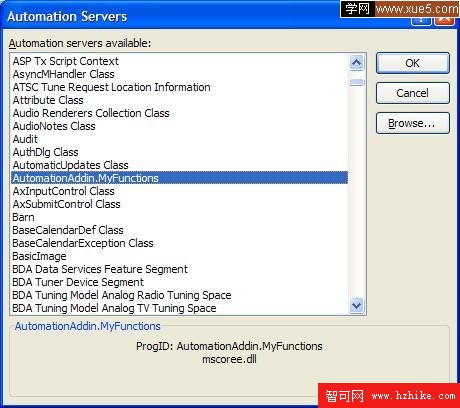Pick BaseCalendarException Class entry

pos(83,243)
